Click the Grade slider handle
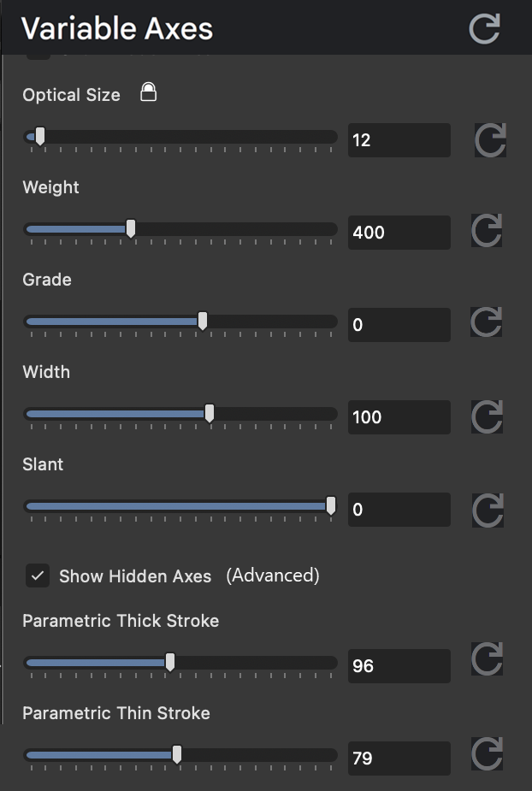This screenshot has height=791, width=532. pos(202,321)
